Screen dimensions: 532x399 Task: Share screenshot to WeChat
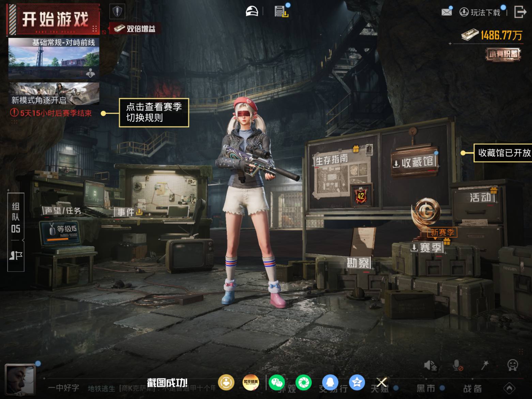(x=277, y=383)
